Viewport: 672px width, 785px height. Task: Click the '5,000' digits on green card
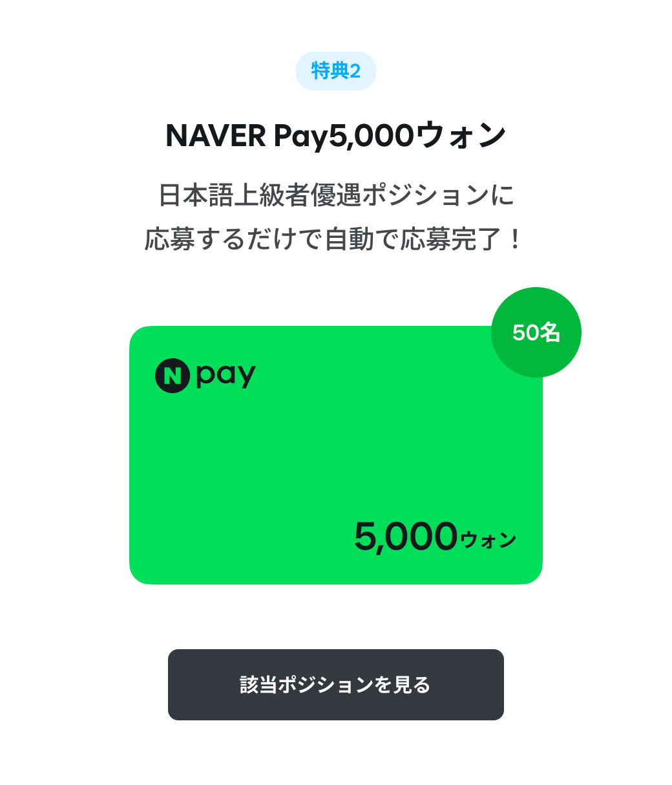pos(406,537)
